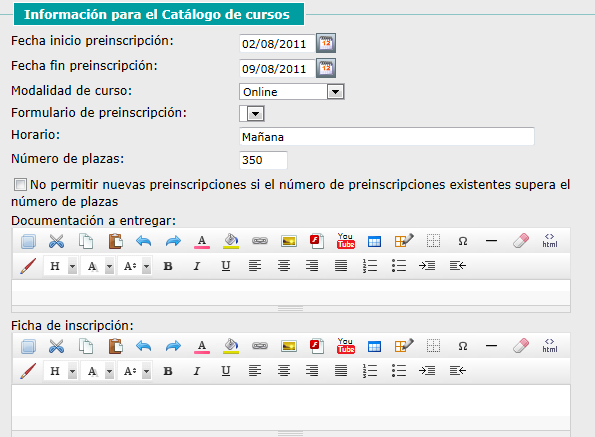
Task: Open font size dropdown in Documentación editor
Action: [x=136, y=266]
